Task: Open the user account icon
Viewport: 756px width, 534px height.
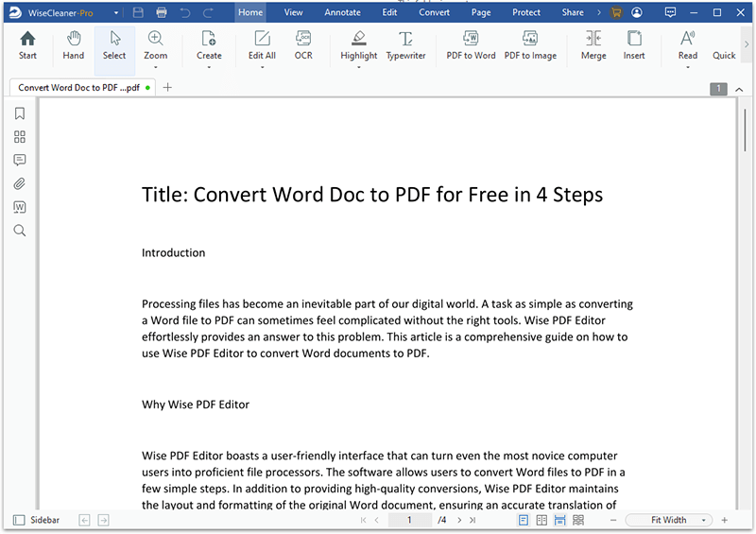Action: (x=636, y=12)
